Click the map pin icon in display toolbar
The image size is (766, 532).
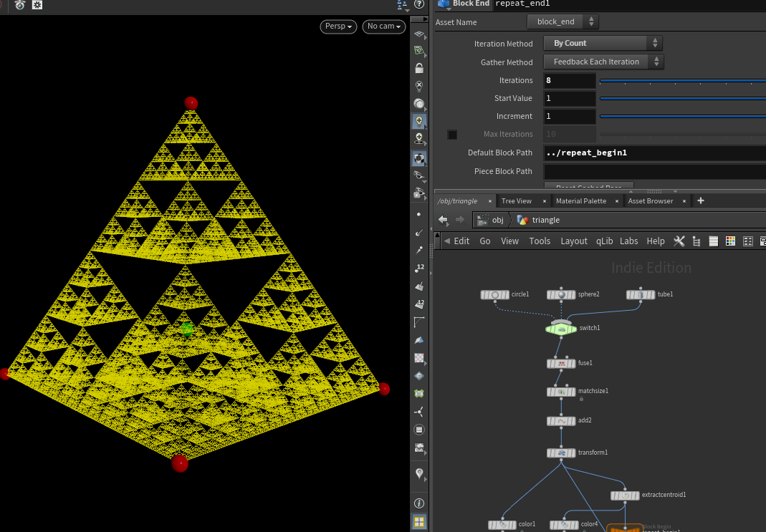419,474
